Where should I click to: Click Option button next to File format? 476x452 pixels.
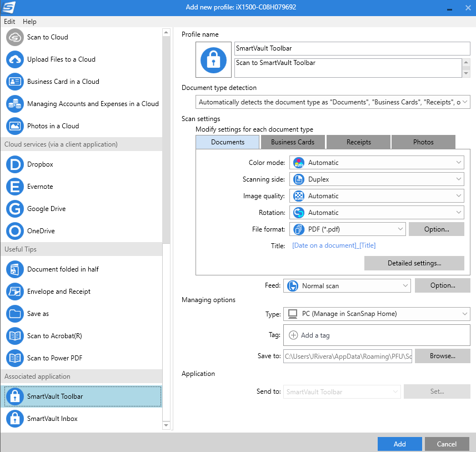pyautogui.click(x=437, y=229)
